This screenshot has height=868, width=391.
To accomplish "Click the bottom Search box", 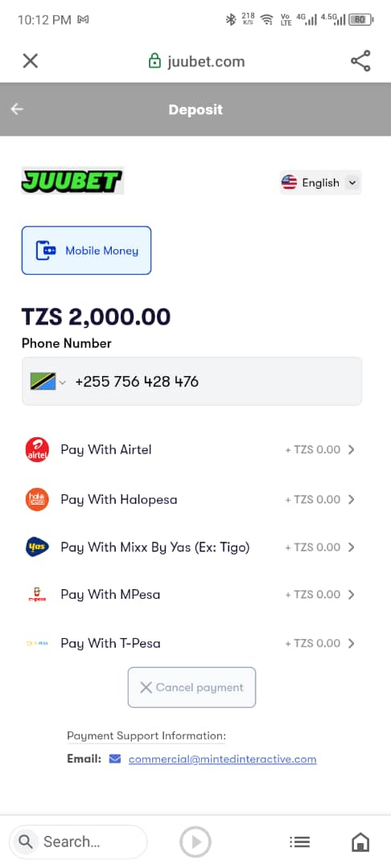I will click(x=78, y=842).
